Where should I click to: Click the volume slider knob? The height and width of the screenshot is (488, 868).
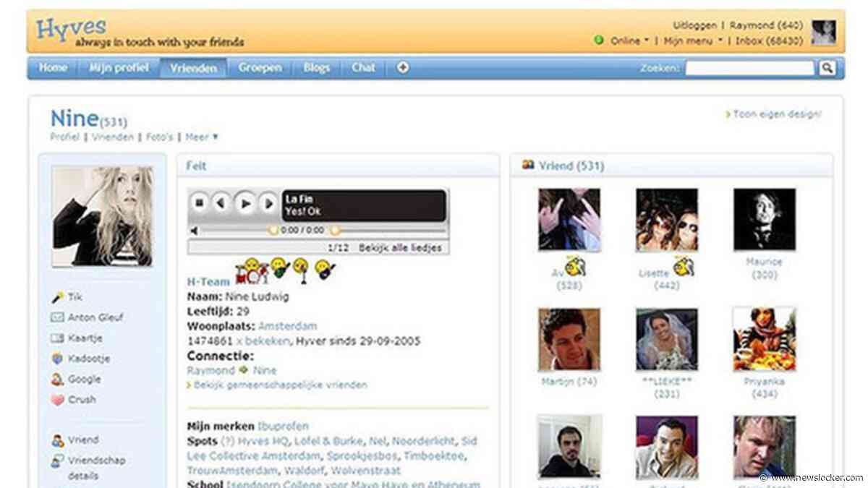pyautogui.click(x=273, y=230)
